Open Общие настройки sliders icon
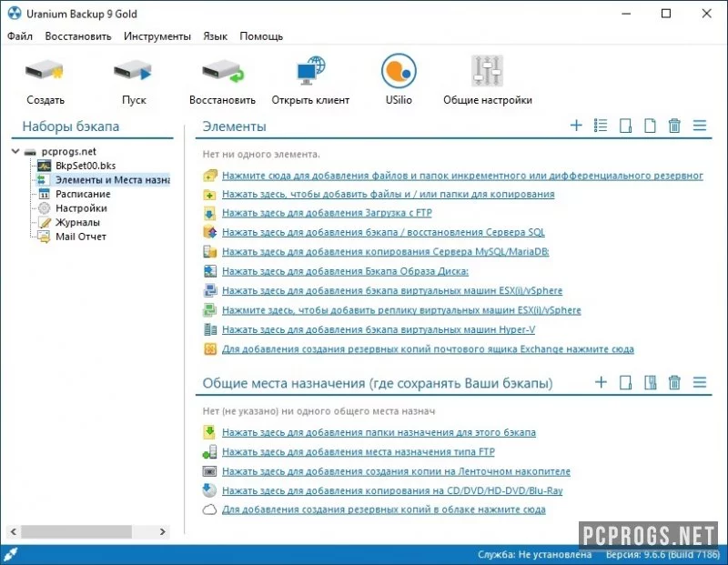728x565 pixels. pyautogui.click(x=487, y=71)
